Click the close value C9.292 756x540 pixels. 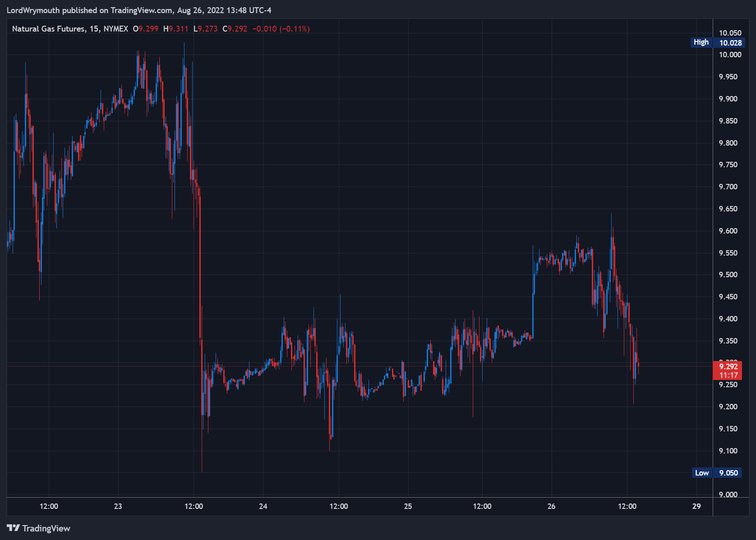coord(235,29)
